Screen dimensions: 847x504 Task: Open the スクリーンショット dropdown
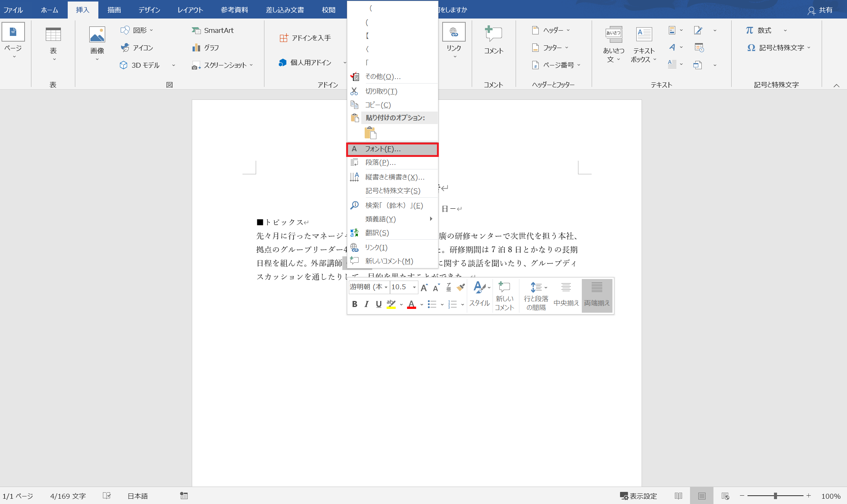tap(251, 65)
